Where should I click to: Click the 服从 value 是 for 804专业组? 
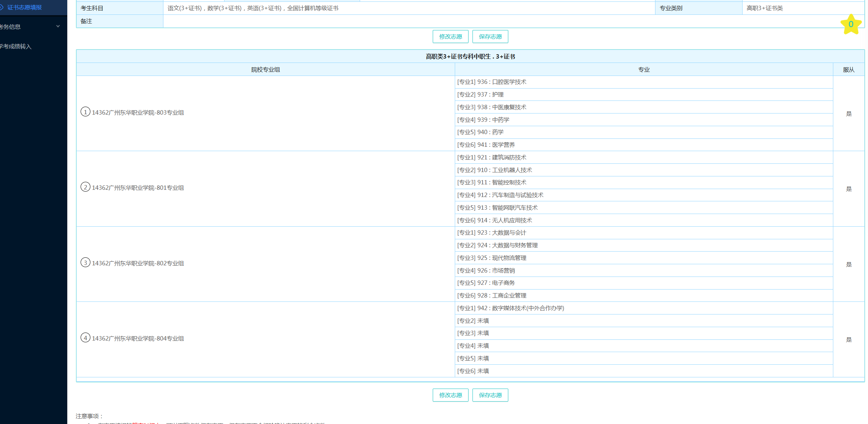coord(848,340)
